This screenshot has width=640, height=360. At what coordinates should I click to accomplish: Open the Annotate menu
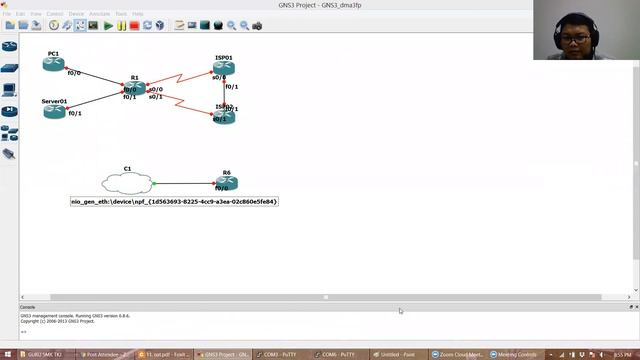coord(100,14)
